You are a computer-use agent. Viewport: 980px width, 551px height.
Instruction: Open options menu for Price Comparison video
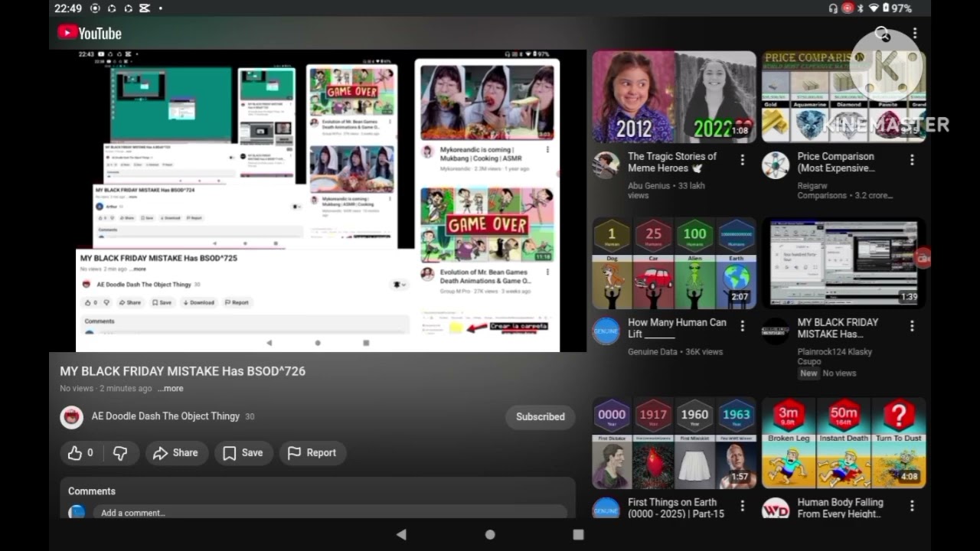[x=912, y=160]
